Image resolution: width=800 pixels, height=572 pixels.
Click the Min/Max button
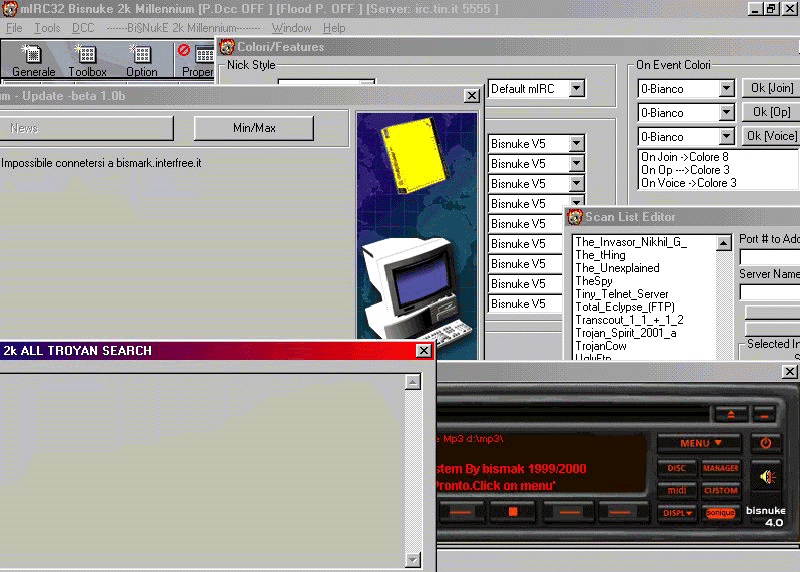(254, 128)
